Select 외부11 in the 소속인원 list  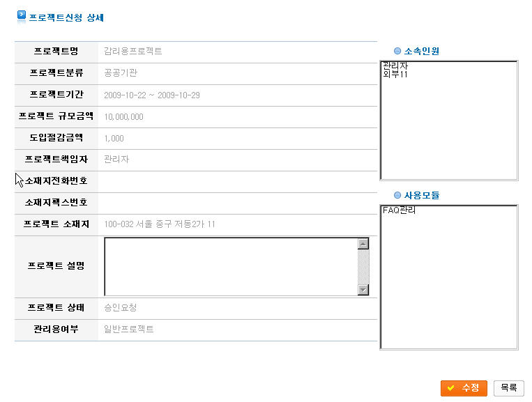coord(395,74)
